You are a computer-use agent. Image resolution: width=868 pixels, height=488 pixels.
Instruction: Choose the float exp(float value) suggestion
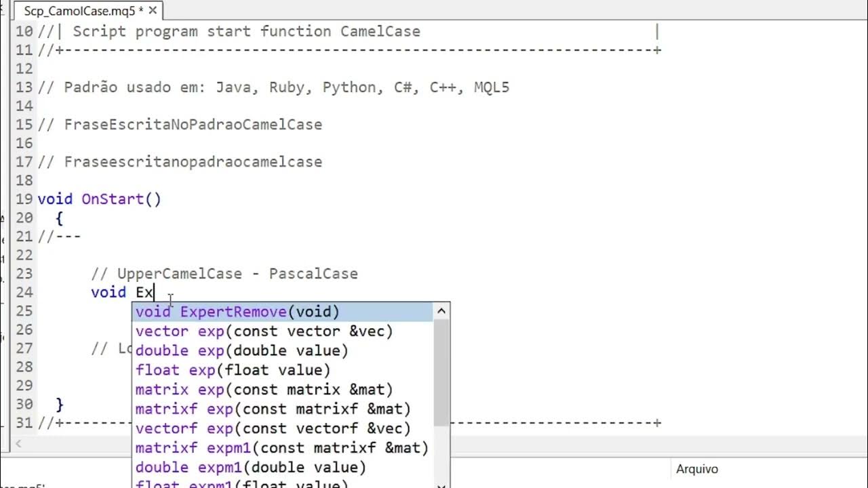pyautogui.click(x=233, y=370)
